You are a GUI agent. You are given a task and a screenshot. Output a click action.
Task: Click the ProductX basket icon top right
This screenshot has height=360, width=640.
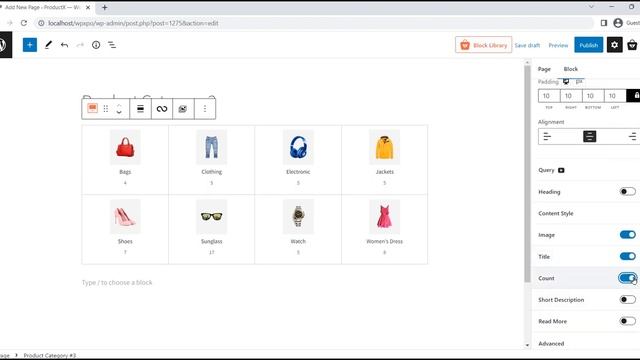coord(632,45)
